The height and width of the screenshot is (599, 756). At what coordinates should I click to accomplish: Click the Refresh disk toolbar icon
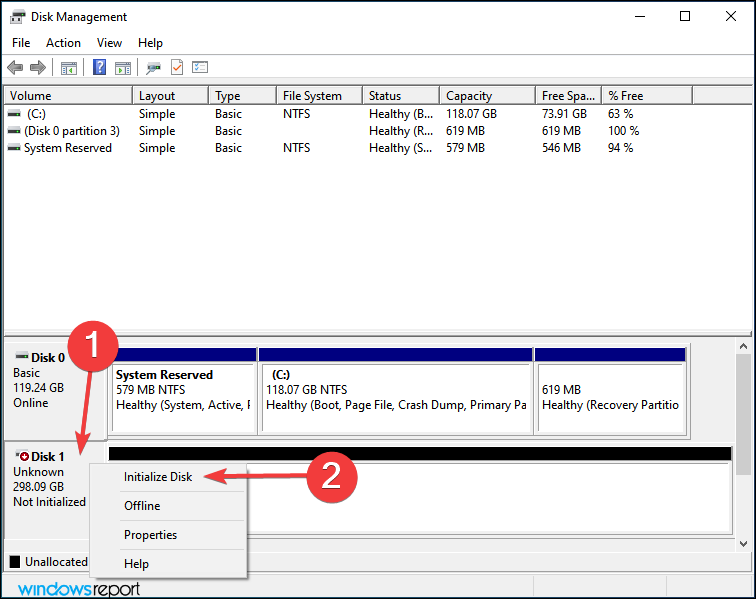pyautogui.click(x=153, y=67)
